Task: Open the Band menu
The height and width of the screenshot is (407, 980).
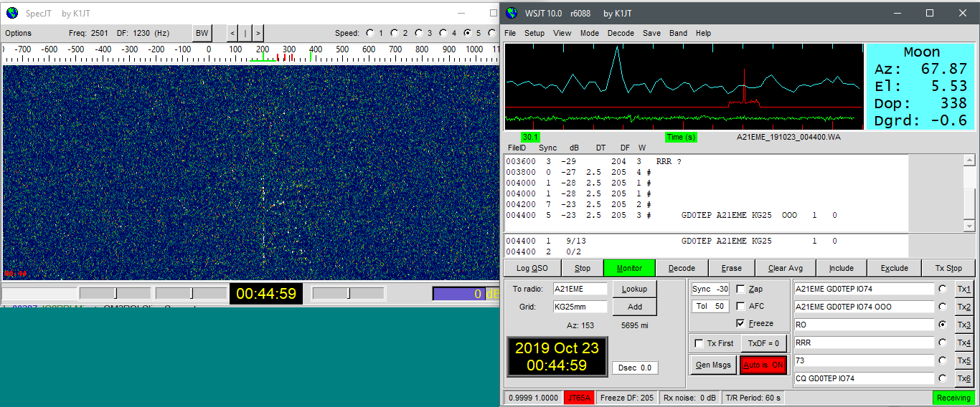Action: (678, 33)
